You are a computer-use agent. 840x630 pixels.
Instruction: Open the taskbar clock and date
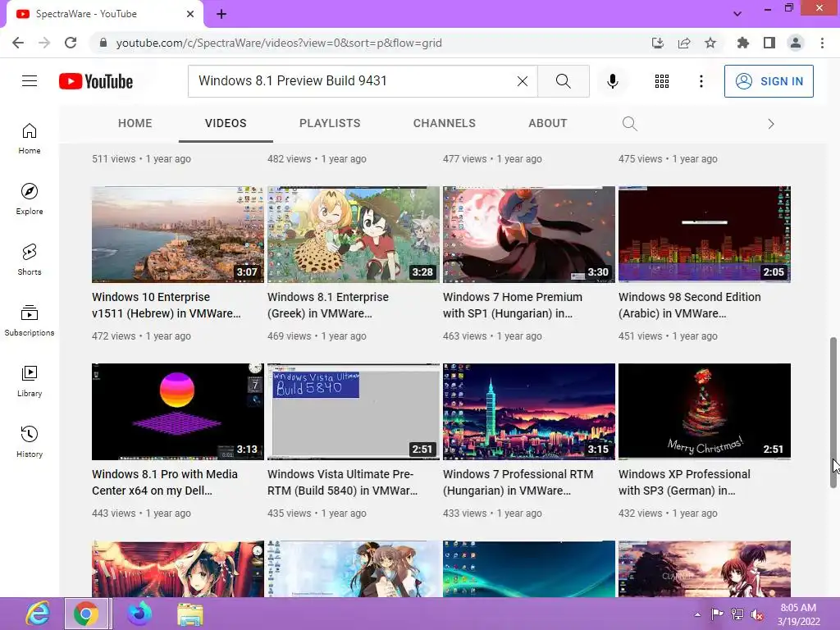(798, 614)
